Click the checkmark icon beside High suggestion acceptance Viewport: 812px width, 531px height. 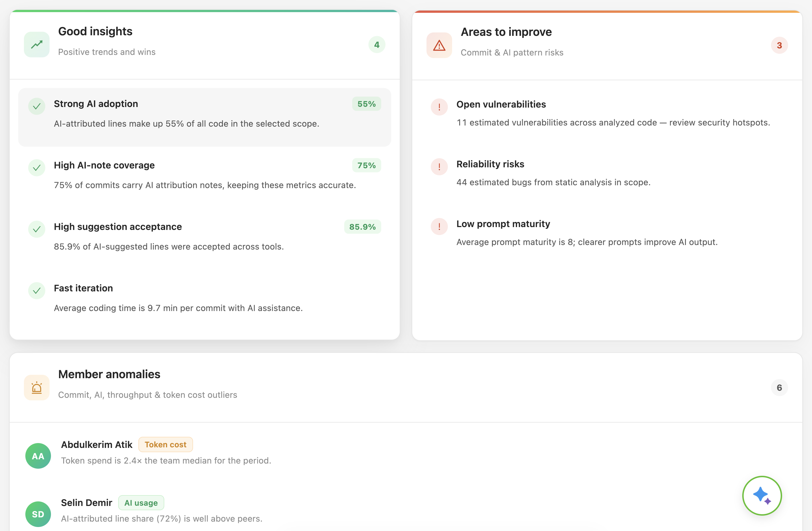tap(37, 229)
